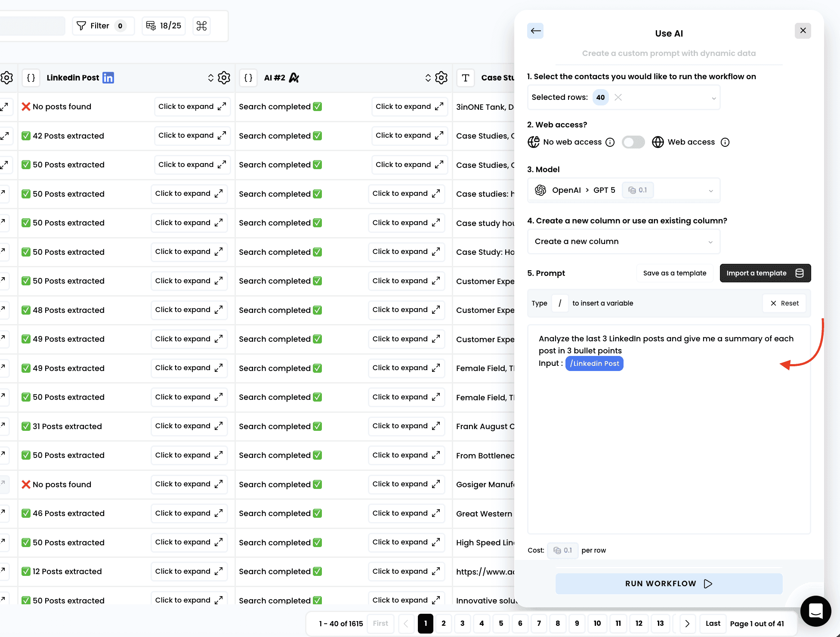The height and width of the screenshot is (637, 840).
Task: Open the OpenAI GPT 5 model dropdown
Action: pos(710,191)
